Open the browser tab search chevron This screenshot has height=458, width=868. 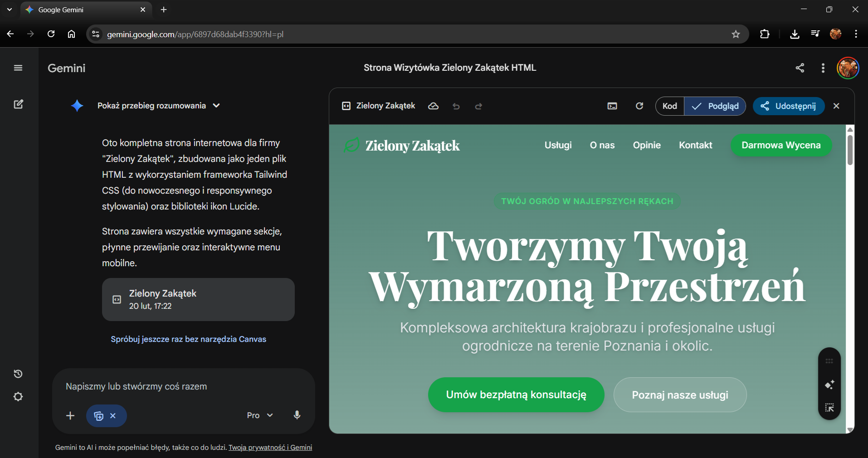[9, 9]
